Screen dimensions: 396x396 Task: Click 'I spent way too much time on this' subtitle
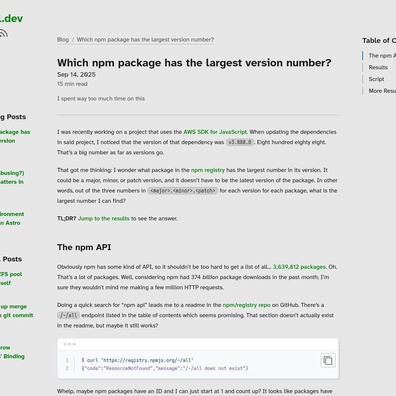101,99
